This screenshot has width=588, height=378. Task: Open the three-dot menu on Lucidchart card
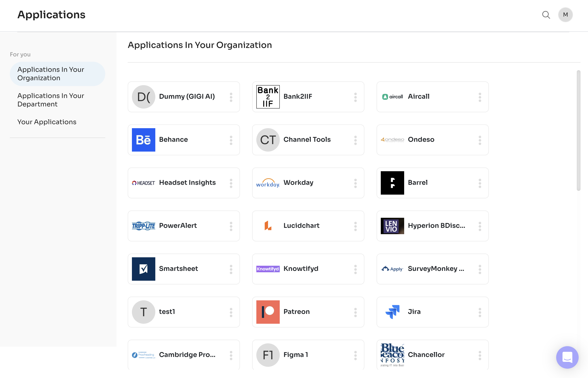tap(355, 226)
